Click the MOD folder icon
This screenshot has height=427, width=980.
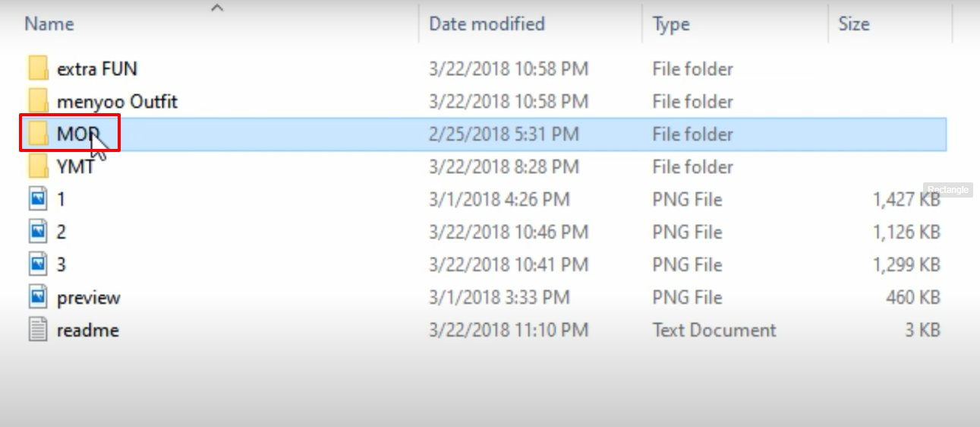39,134
